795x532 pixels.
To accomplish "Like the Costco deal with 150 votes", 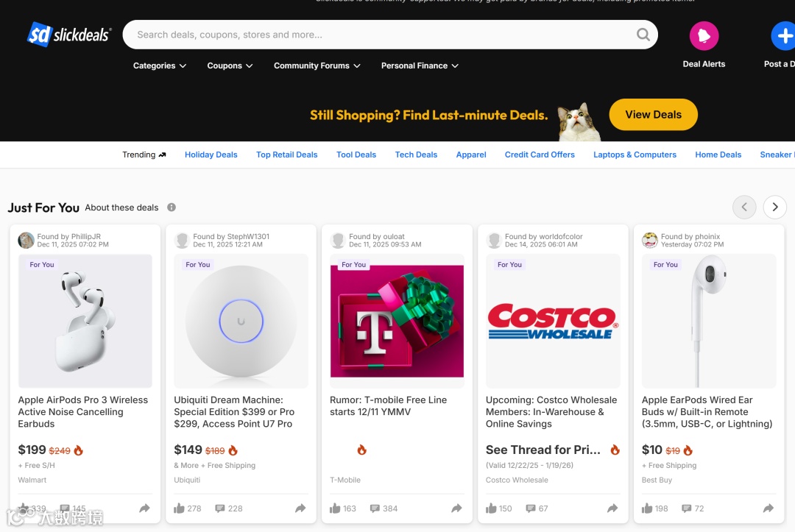I will [491, 508].
